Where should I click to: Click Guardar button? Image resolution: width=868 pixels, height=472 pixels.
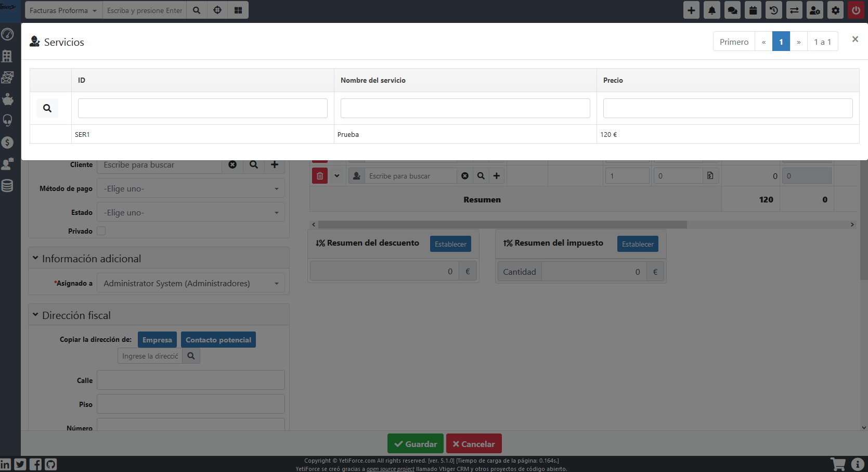[415, 444]
